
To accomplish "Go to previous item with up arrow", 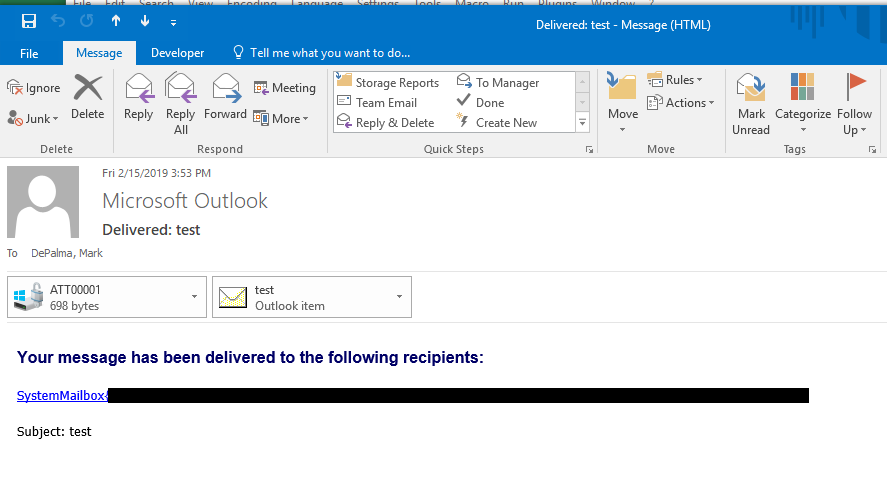I will point(116,21).
